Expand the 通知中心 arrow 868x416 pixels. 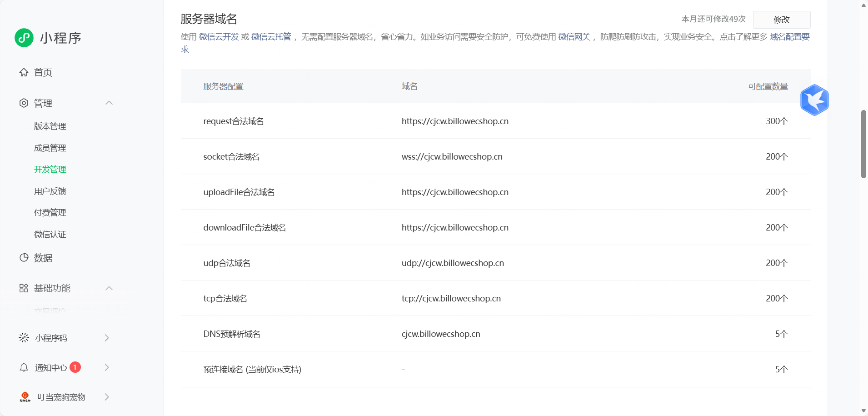coord(107,367)
